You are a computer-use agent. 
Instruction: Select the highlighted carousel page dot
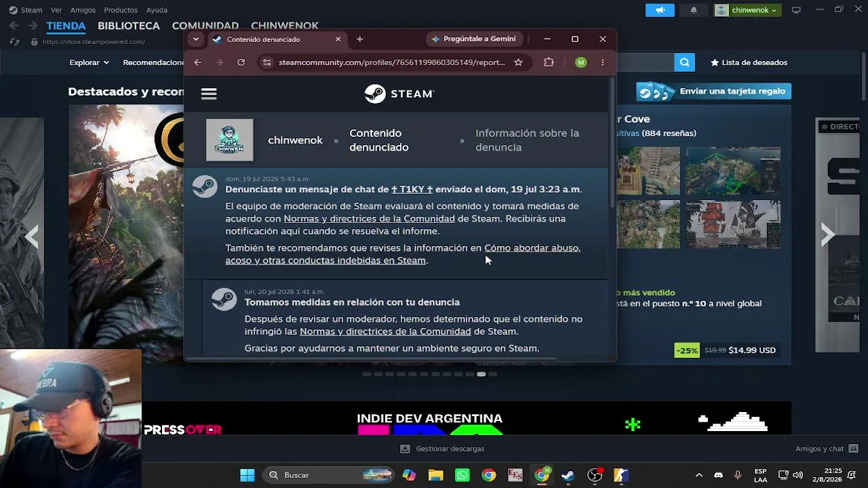point(481,374)
